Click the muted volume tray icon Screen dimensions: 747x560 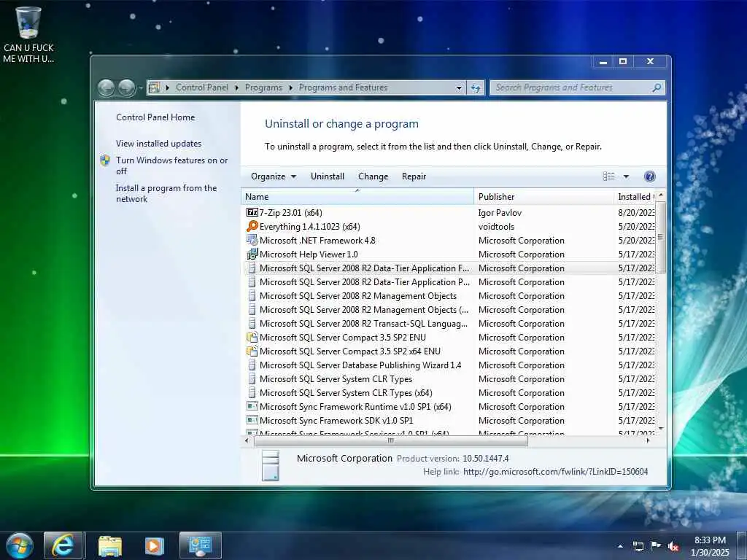coord(673,546)
